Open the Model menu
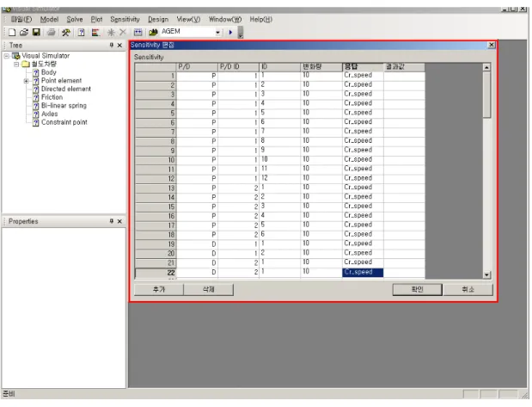The width and height of the screenshot is (532, 407). [49, 20]
